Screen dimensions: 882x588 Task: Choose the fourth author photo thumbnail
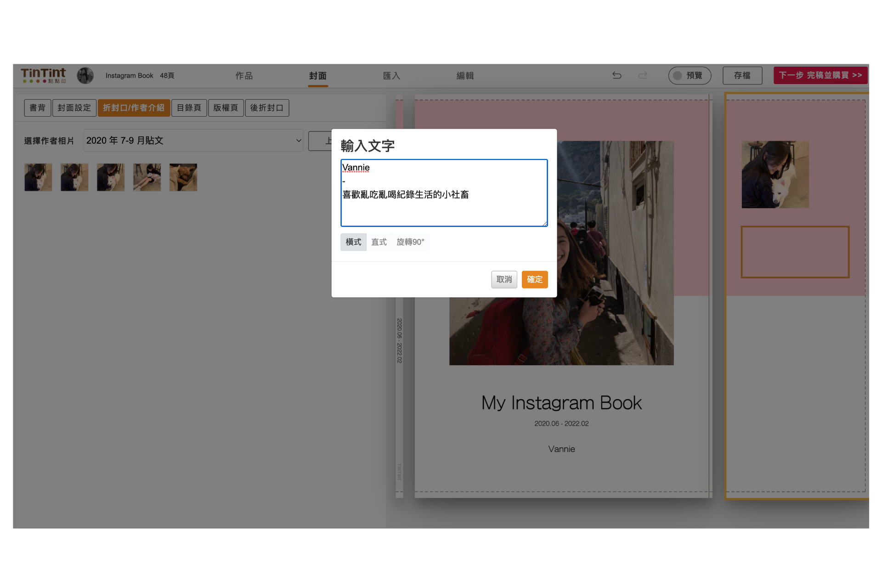[147, 177]
